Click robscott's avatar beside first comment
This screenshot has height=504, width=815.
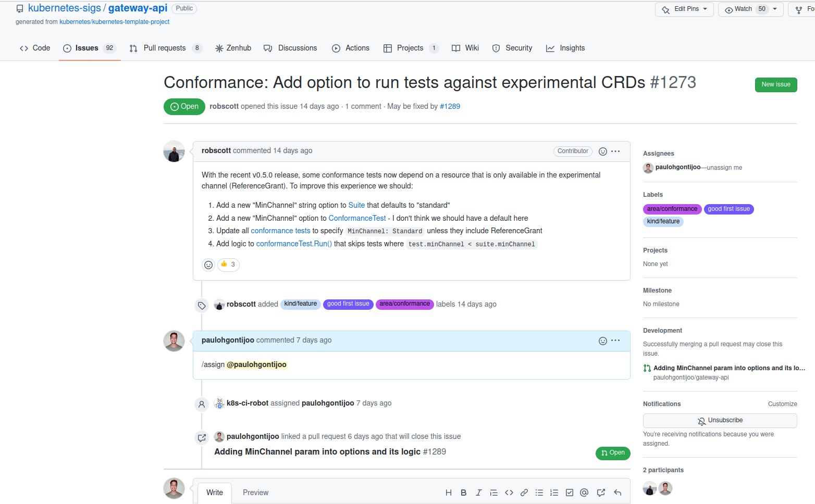tap(174, 152)
